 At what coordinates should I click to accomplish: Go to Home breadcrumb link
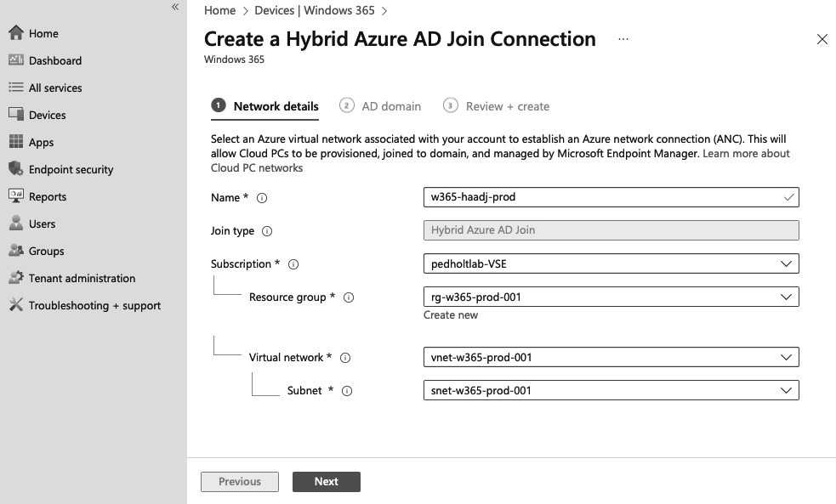click(219, 11)
